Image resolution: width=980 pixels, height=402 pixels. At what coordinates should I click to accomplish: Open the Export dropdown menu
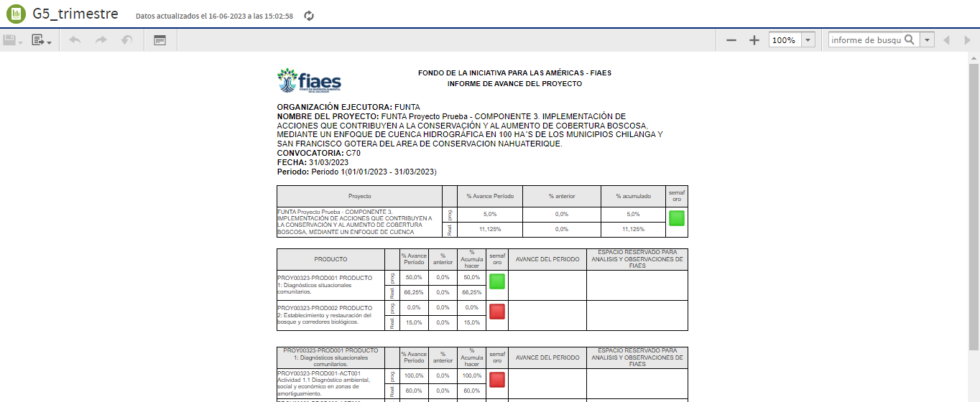tap(41, 40)
